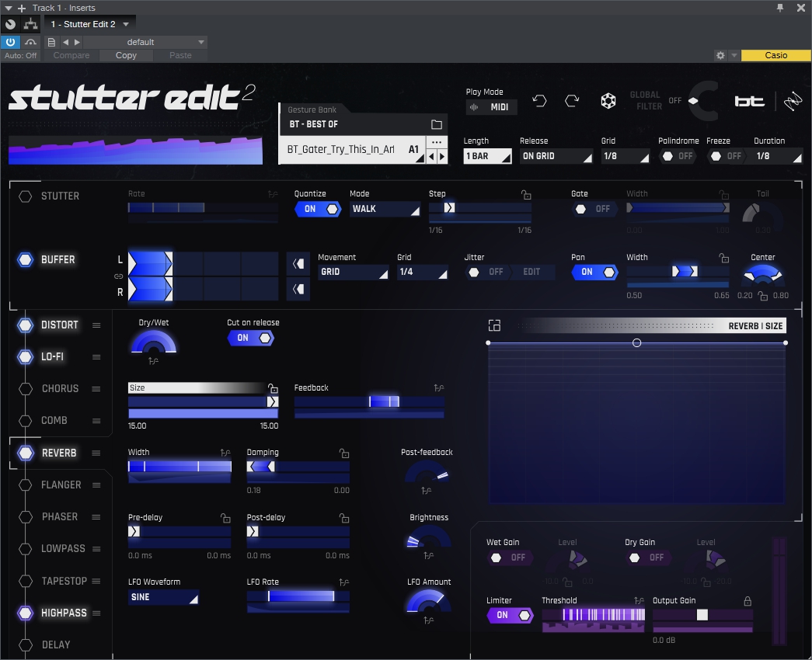Click the Buffer Width lock icon
Viewport: 812px width, 660px height.
pyautogui.click(x=724, y=258)
